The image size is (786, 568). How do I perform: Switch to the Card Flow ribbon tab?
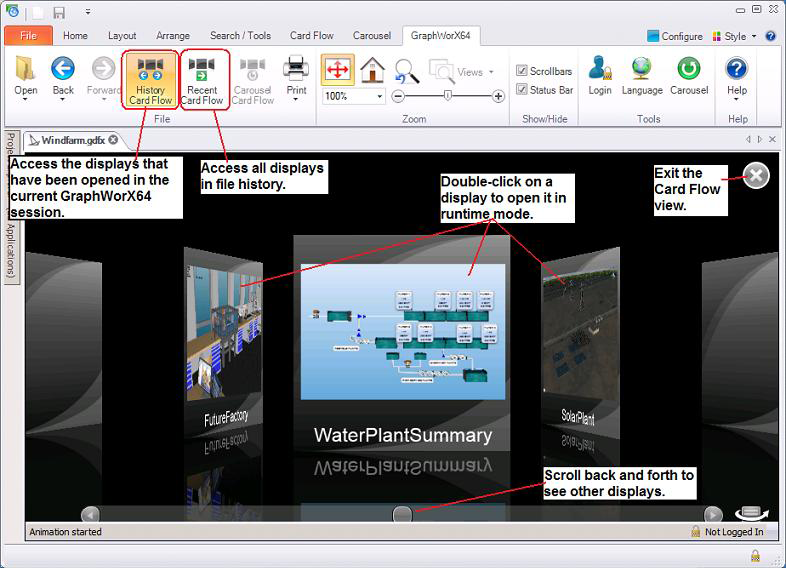312,36
